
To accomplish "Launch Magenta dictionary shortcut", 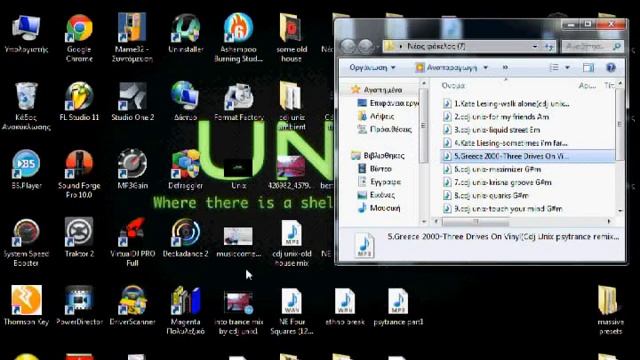I will click(x=186, y=310).
